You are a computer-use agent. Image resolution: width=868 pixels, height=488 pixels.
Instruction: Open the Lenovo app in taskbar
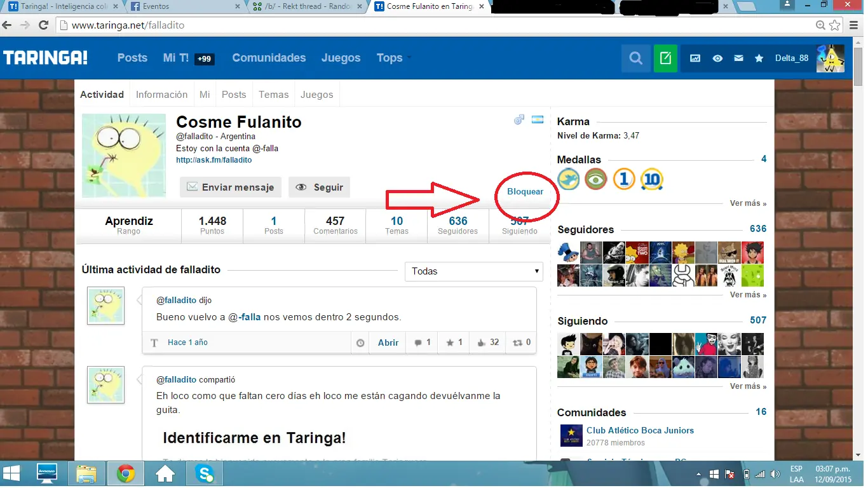point(47,473)
